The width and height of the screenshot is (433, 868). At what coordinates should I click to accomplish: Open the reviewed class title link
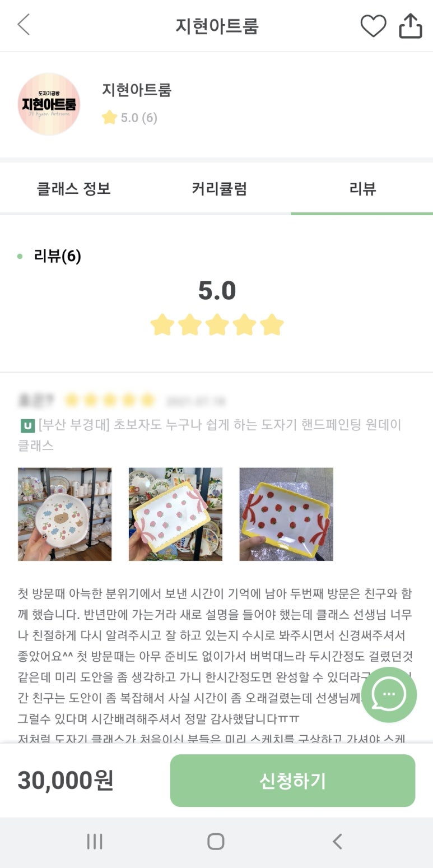(218, 426)
